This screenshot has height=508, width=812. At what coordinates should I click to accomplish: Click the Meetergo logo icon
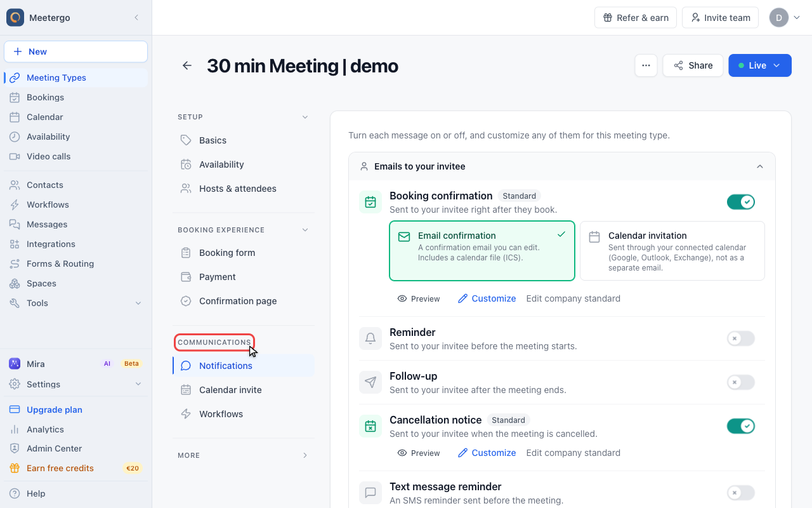(x=15, y=18)
